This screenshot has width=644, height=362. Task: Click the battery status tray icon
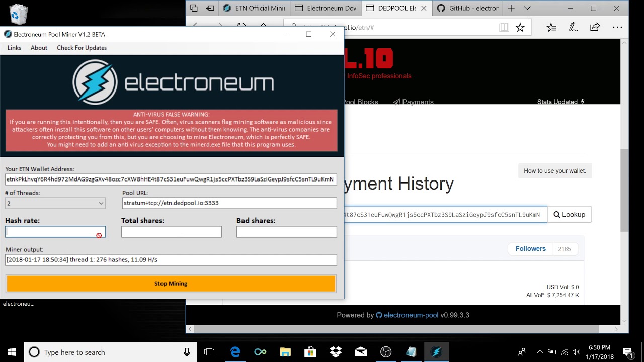[552, 352]
